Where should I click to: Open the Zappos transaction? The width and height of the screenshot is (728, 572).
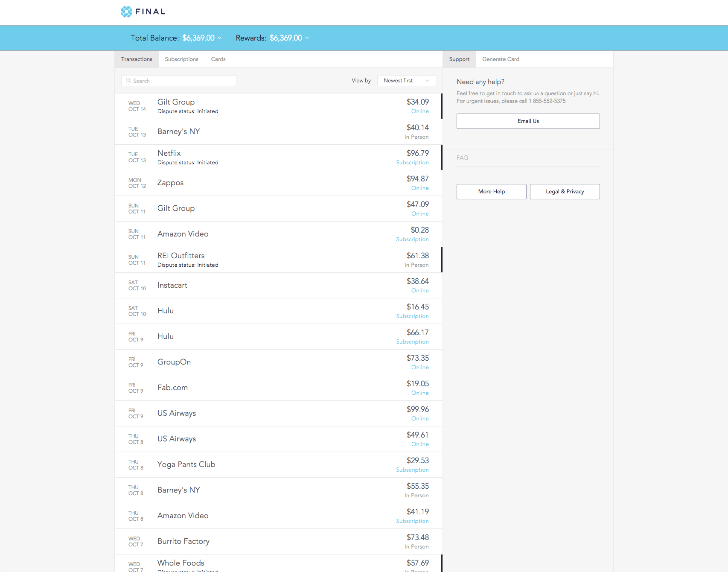[x=278, y=183]
